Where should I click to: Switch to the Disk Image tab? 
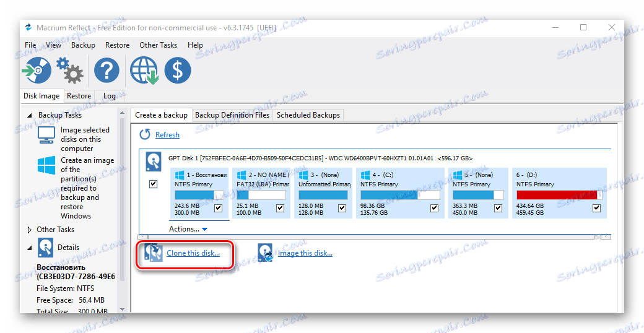[x=41, y=96]
